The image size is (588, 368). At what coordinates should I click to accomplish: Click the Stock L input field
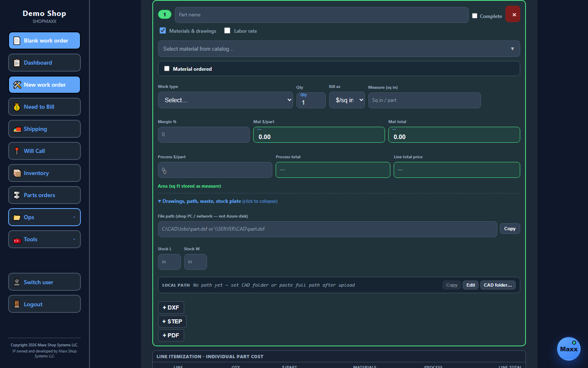pos(169,262)
